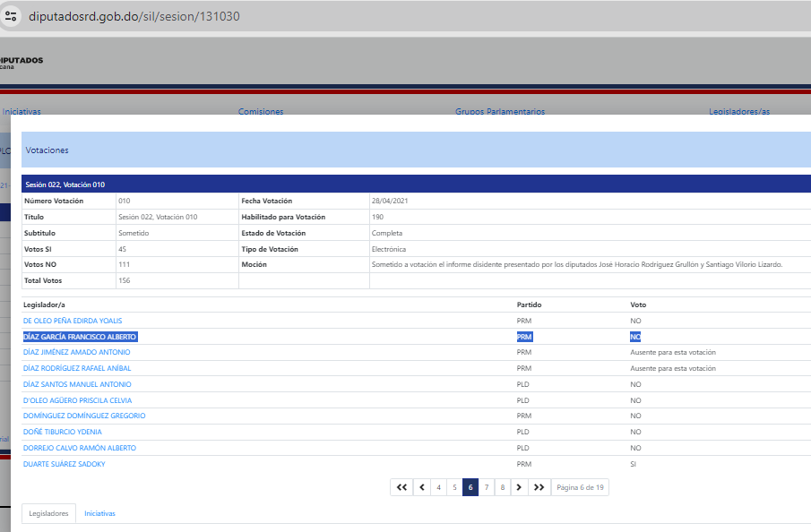Open Comisiones in the top navigation menu
Viewport: 811px width, 532px height.
point(261,111)
